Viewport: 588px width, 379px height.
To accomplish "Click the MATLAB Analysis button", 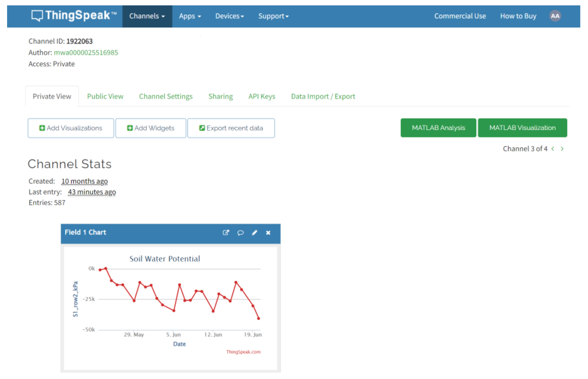I will (x=438, y=128).
